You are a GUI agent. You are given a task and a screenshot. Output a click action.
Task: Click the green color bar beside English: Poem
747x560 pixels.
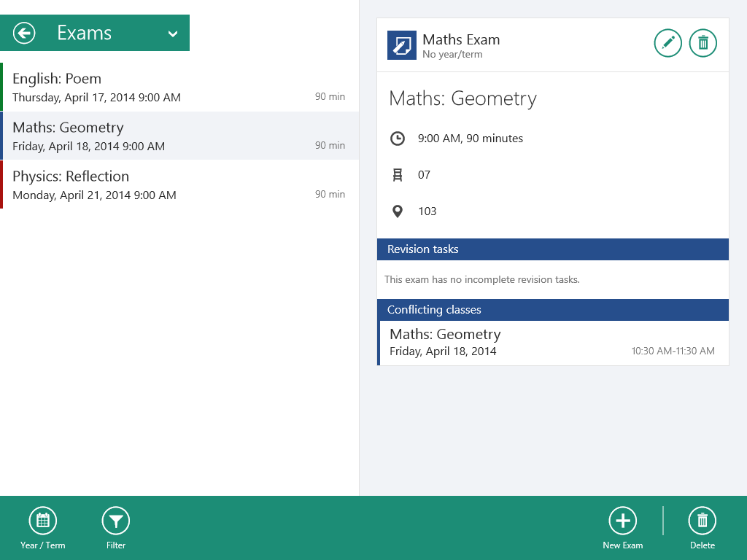(1, 87)
